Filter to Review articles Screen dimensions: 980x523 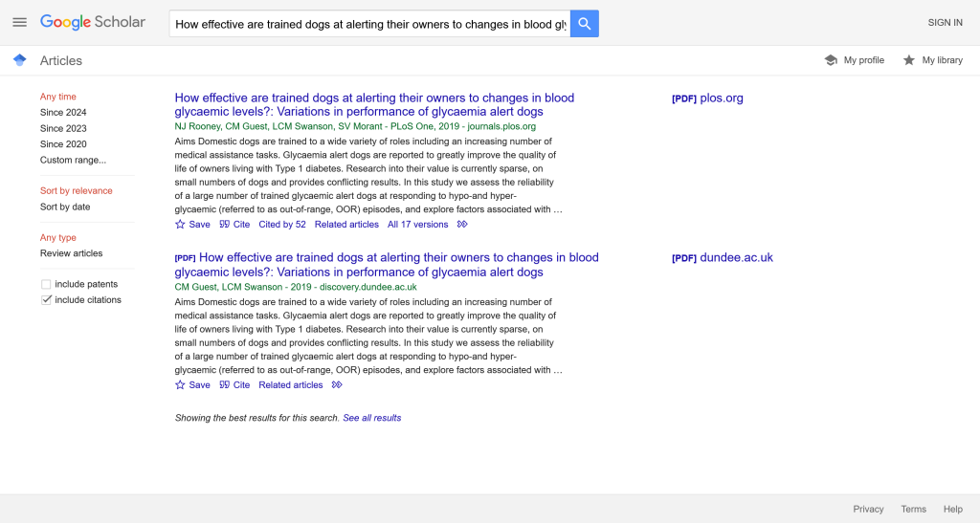coord(71,253)
